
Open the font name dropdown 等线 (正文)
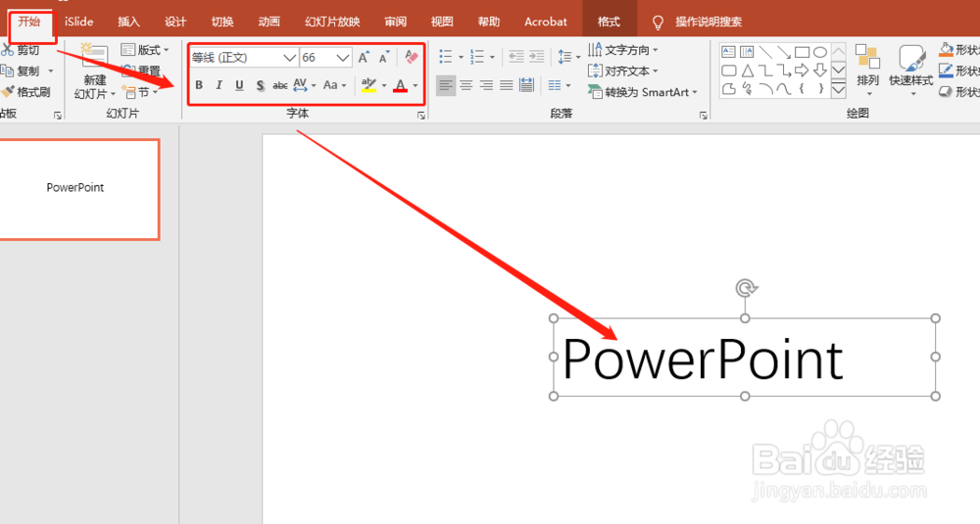click(x=289, y=58)
